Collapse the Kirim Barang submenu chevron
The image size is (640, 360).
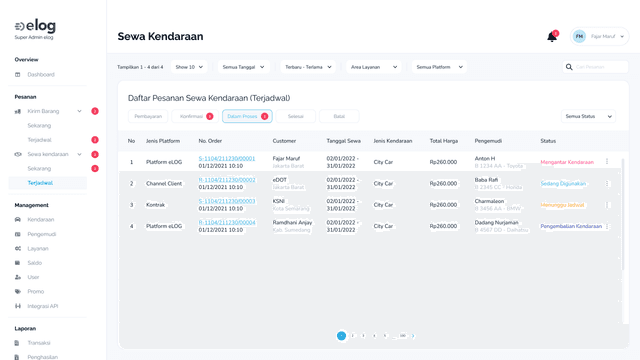[79, 111]
